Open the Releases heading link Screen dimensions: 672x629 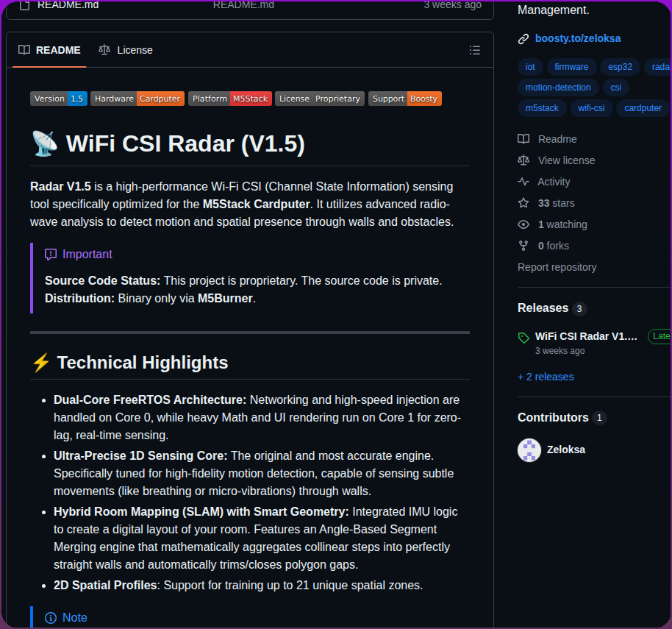pyautogui.click(x=543, y=308)
